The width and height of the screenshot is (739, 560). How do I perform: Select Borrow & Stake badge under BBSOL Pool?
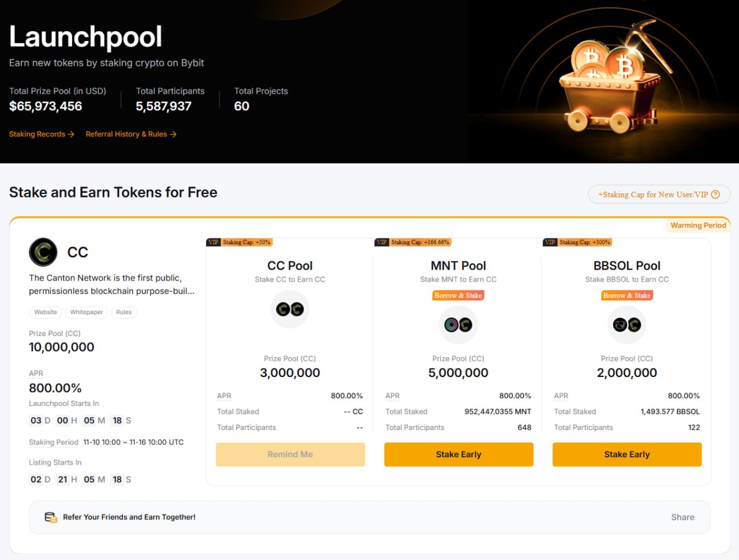pyautogui.click(x=627, y=296)
